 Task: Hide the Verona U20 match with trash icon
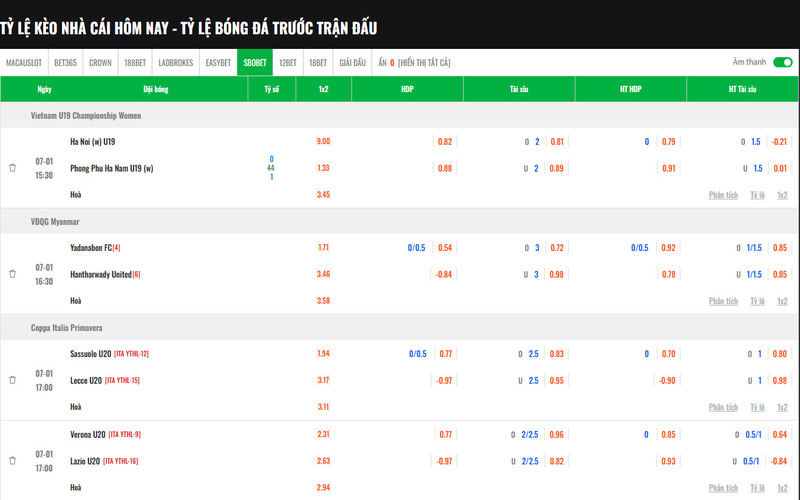click(12, 461)
